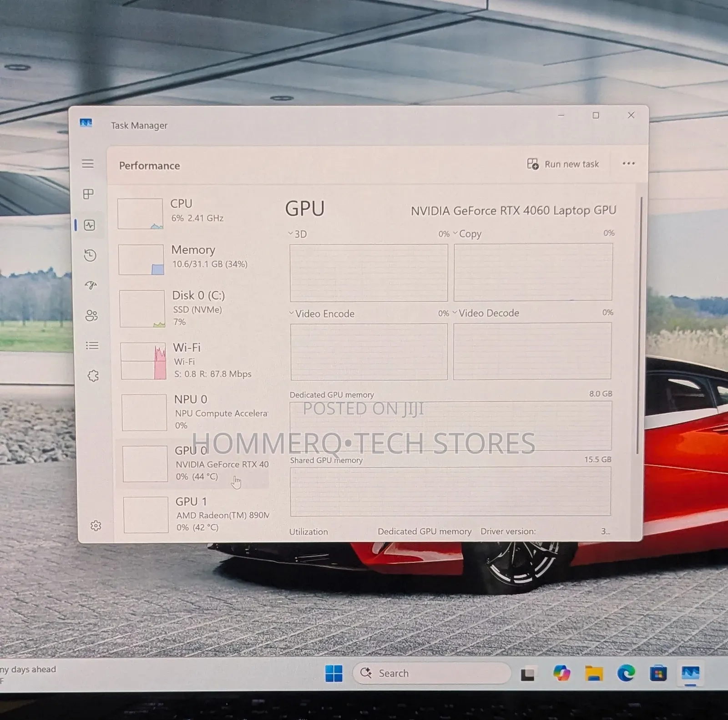This screenshot has height=720, width=728.
Task: Click the 8.0 GB dedicated memory value
Action: pyautogui.click(x=601, y=394)
